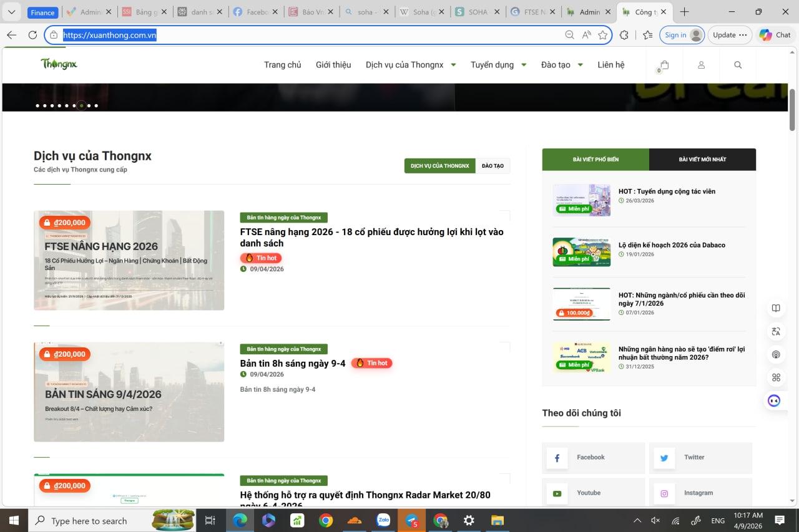Click the Windows taskbar search box
Image resolution: width=799 pixels, height=532 pixels.
pyautogui.click(x=112, y=520)
